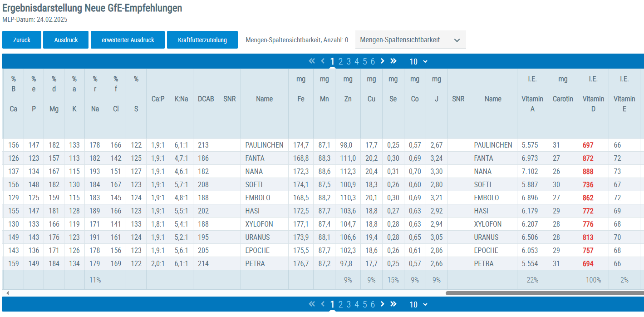Open rows-per-page dropdown in bottom paginator
This screenshot has width=644, height=317.
[418, 305]
